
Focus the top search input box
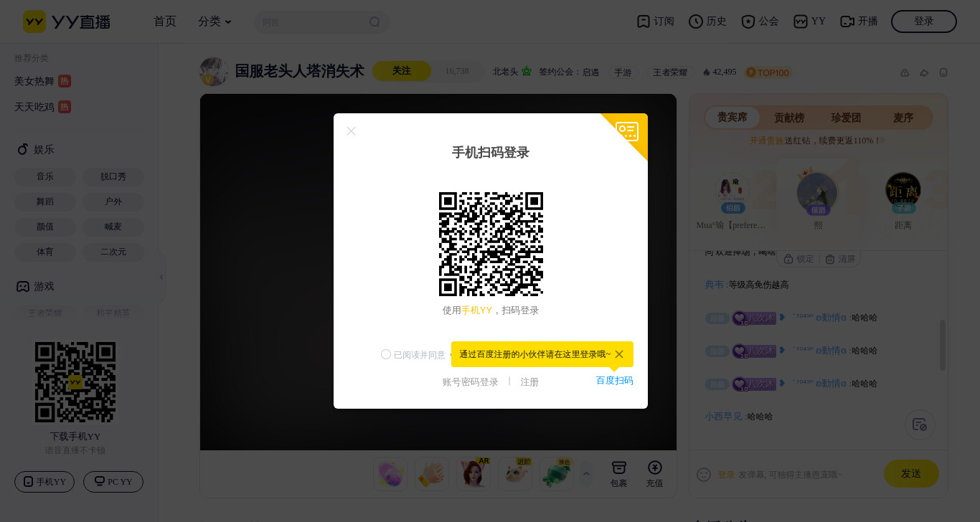[312, 22]
